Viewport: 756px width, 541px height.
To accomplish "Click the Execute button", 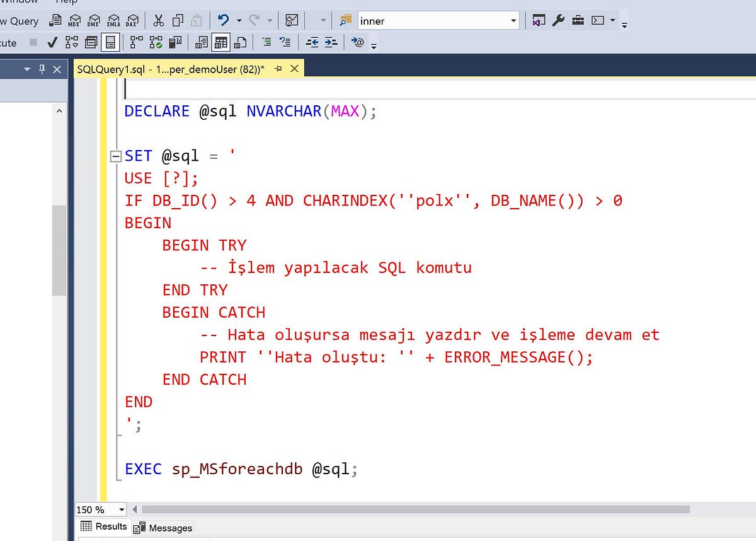I will [8, 43].
